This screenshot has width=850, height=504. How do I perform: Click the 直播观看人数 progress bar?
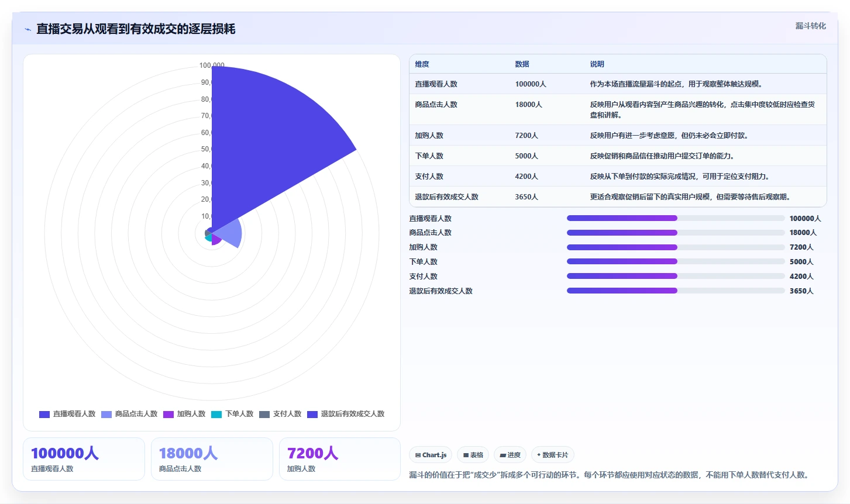click(676, 218)
